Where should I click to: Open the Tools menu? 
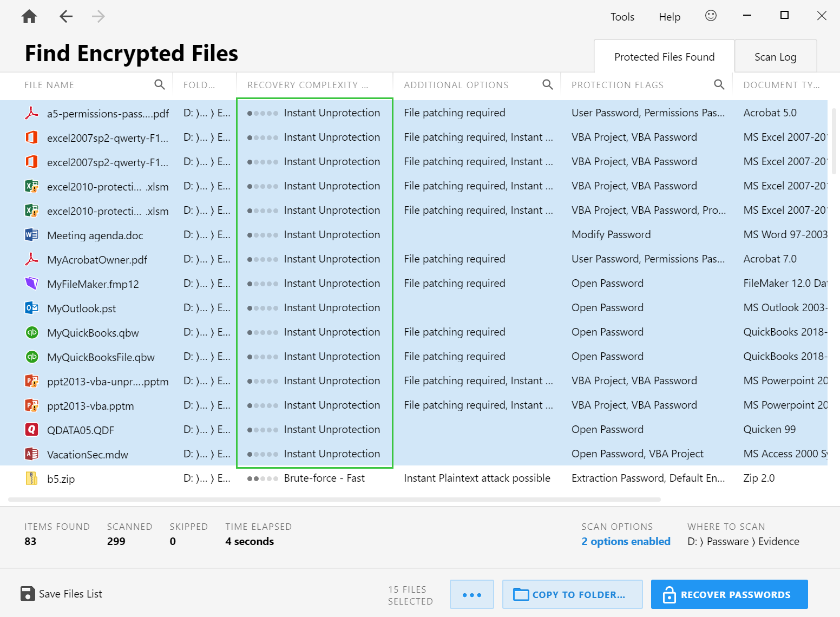coord(622,17)
